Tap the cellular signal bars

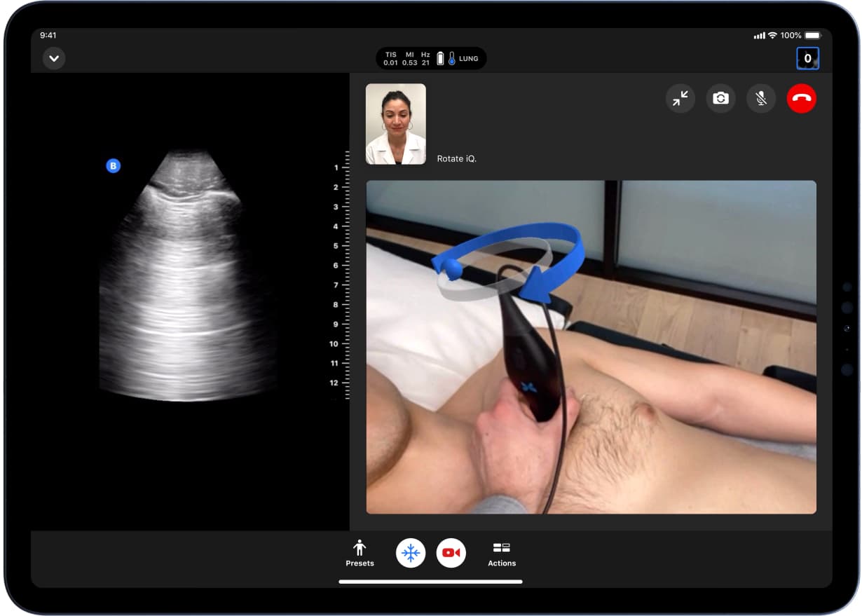pyautogui.click(x=759, y=35)
